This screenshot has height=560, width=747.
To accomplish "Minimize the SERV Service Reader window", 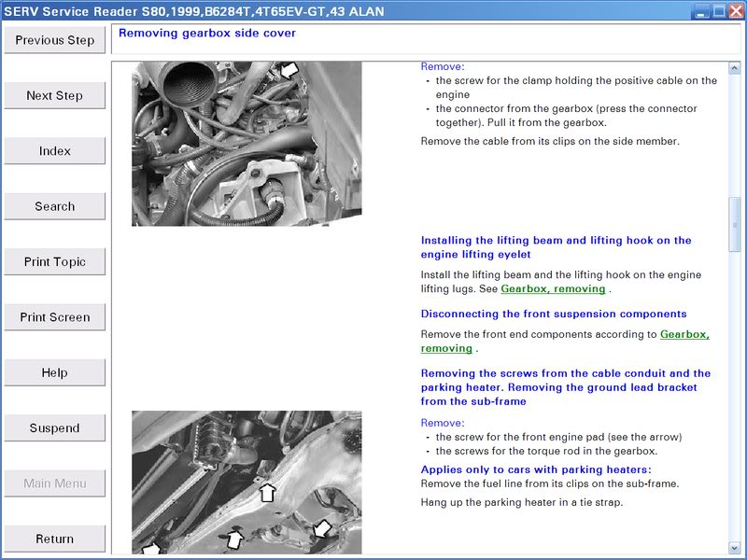I will coord(702,11).
